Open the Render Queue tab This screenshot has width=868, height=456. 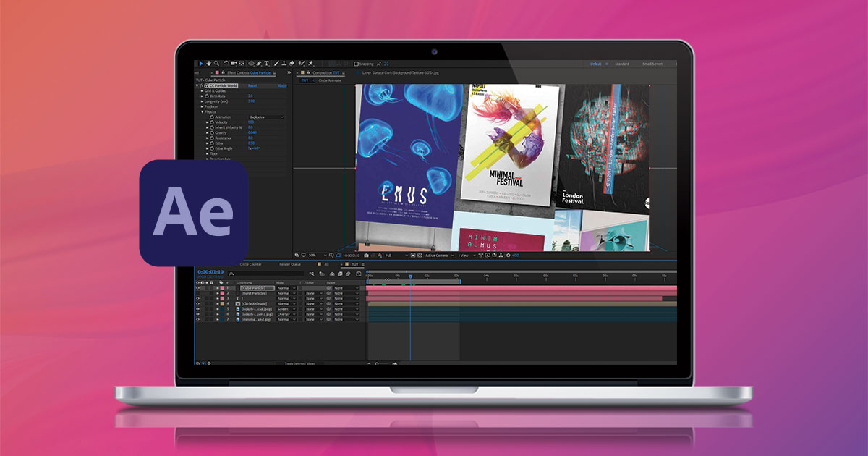[x=290, y=264]
